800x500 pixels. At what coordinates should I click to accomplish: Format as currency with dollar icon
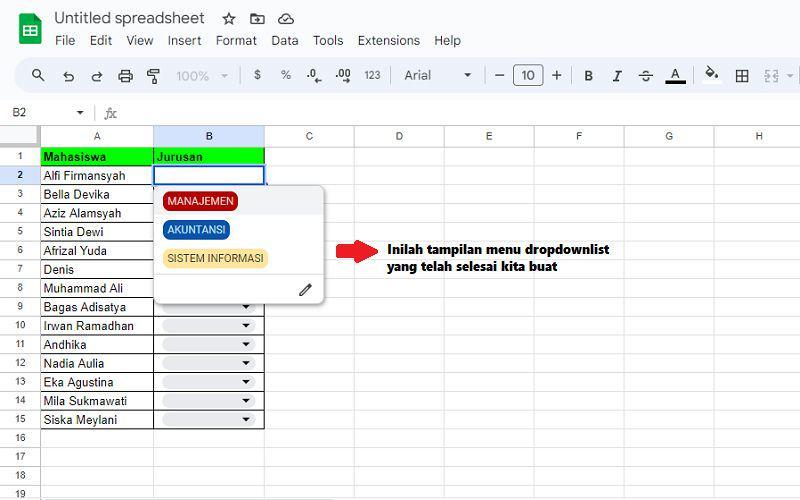[x=257, y=75]
